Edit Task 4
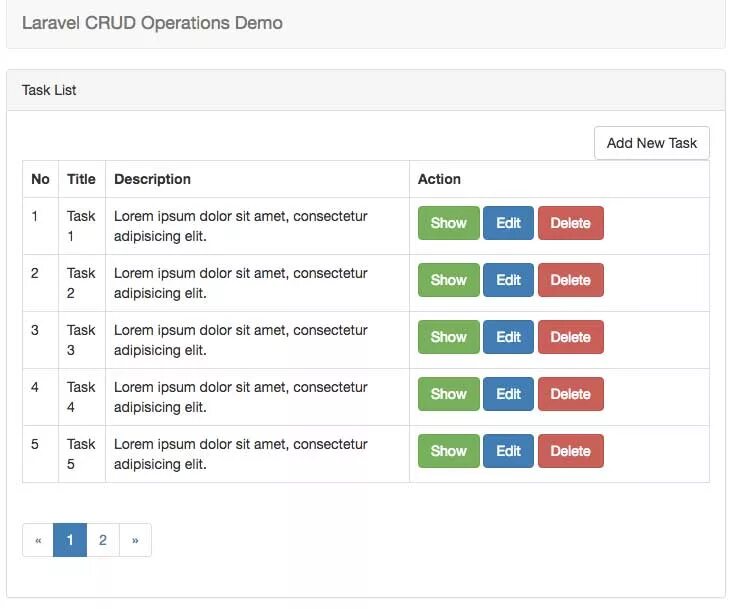The width and height of the screenshot is (735, 609). (x=508, y=394)
